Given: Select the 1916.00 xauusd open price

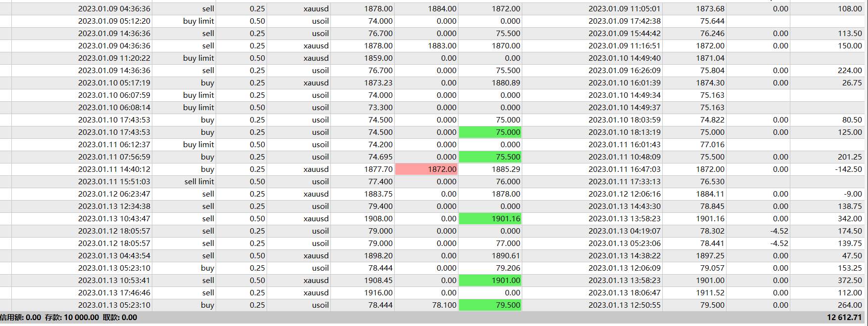Looking at the screenshot, I should tap(378, 293).
